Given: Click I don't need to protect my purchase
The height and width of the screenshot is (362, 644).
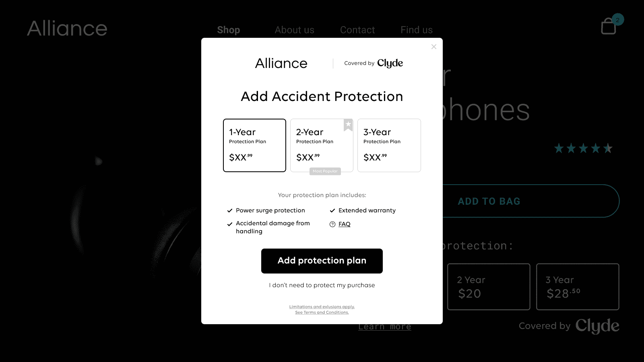Looking at the screenshot, I should (x=322, y=285).
